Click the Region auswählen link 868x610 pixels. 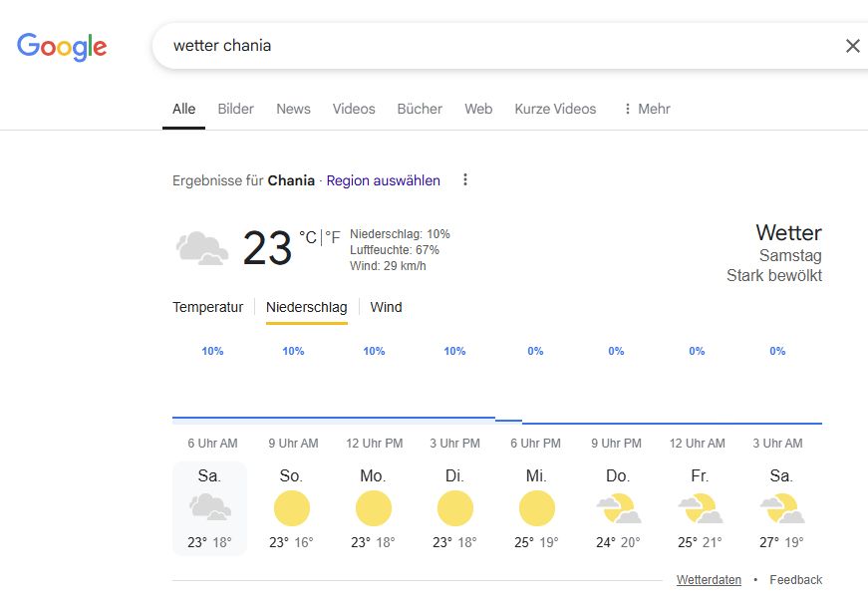(x=383, y=180)
